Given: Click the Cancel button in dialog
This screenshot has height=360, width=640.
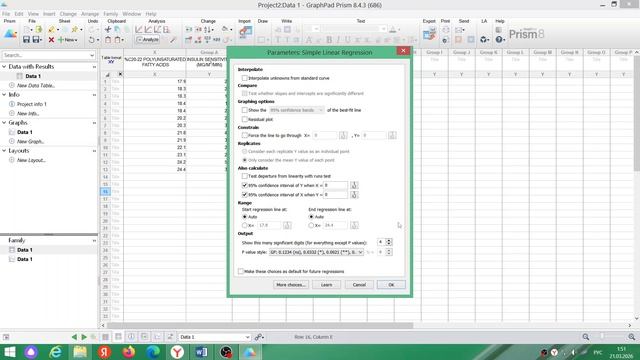Looking at the screenshot, I should click(359, 284).
